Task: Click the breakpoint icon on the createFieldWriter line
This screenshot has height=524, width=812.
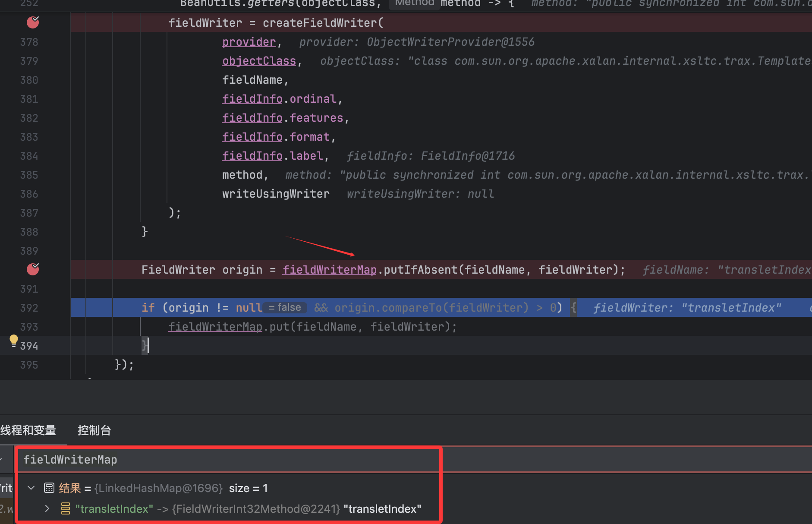Action: 33,22
